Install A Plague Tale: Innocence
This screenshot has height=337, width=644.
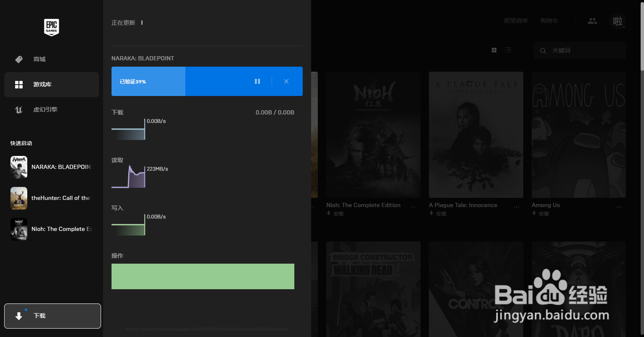(438, 214)
